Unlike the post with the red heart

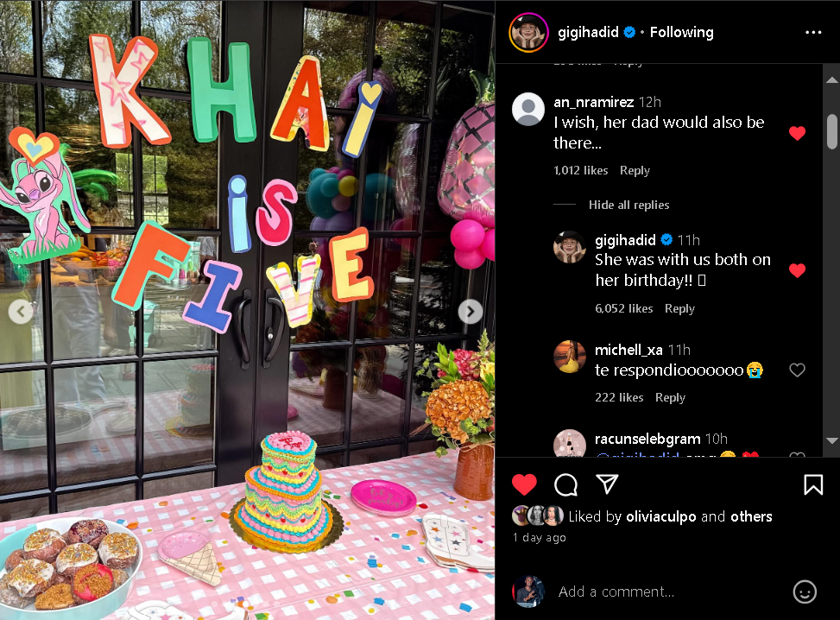coord(524,484)
